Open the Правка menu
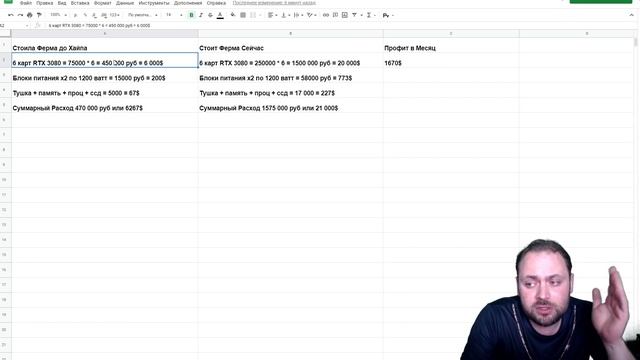640x360 pixels. [44, 3]
